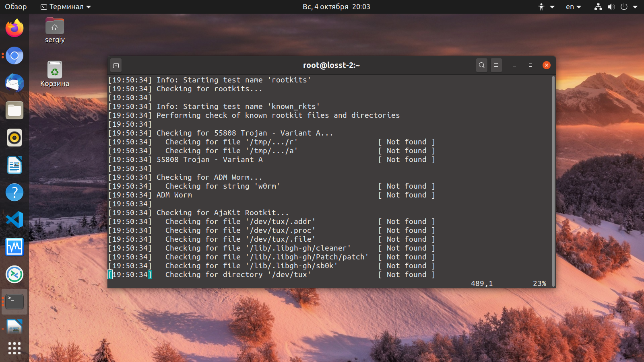This screenshot has height=362, width=644.
Task: Minimize the terminal window
Action: tap(514, 65)
